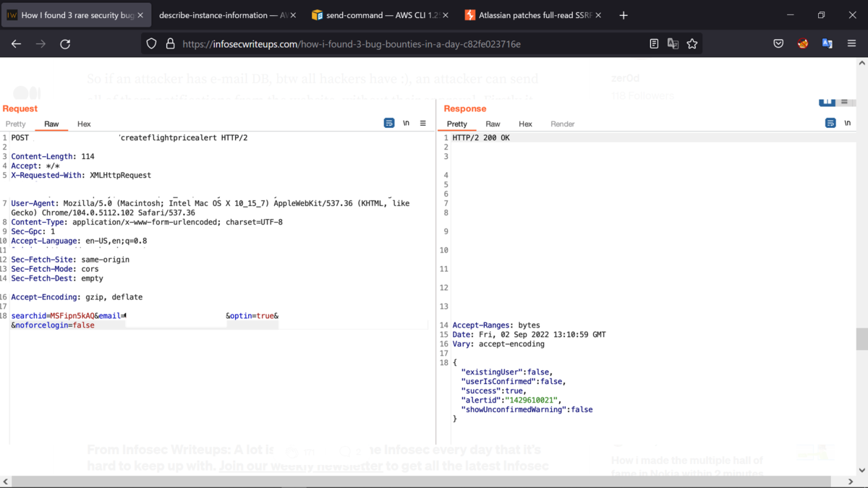Viewport: 868px width, 488px height.
Task: Toggle \n non-printable characters in Response panel
Action: [848, 123]
